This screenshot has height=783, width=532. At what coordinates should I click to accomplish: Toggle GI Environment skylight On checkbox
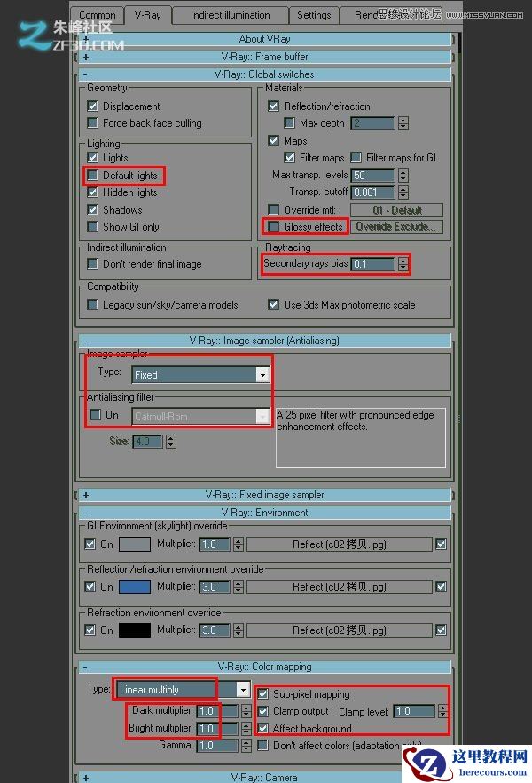coord(90,544)
